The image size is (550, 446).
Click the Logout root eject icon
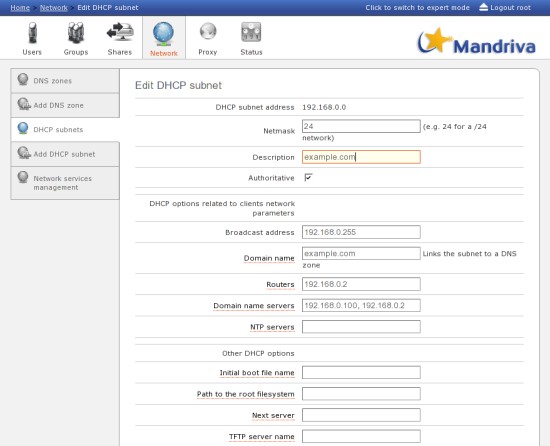pos(483,7)
